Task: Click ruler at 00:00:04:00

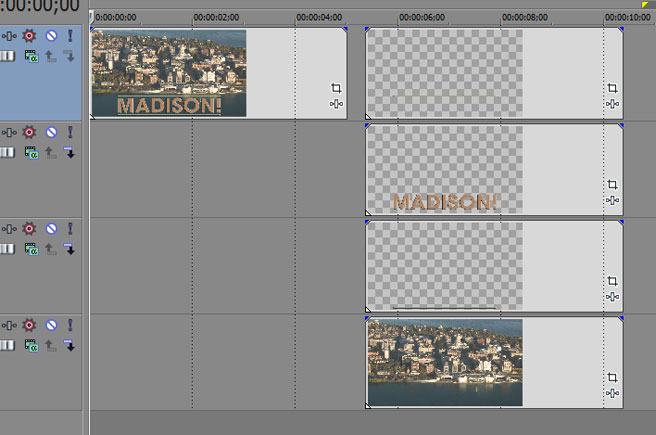Action: (x=319, y=18)
